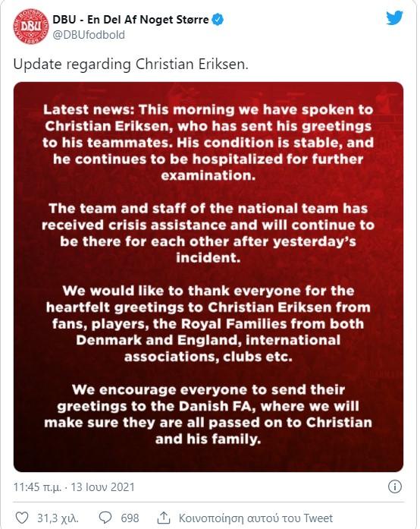Open the red statement image
The width and height of the screenshot is (420, 529).
point(208,277)
